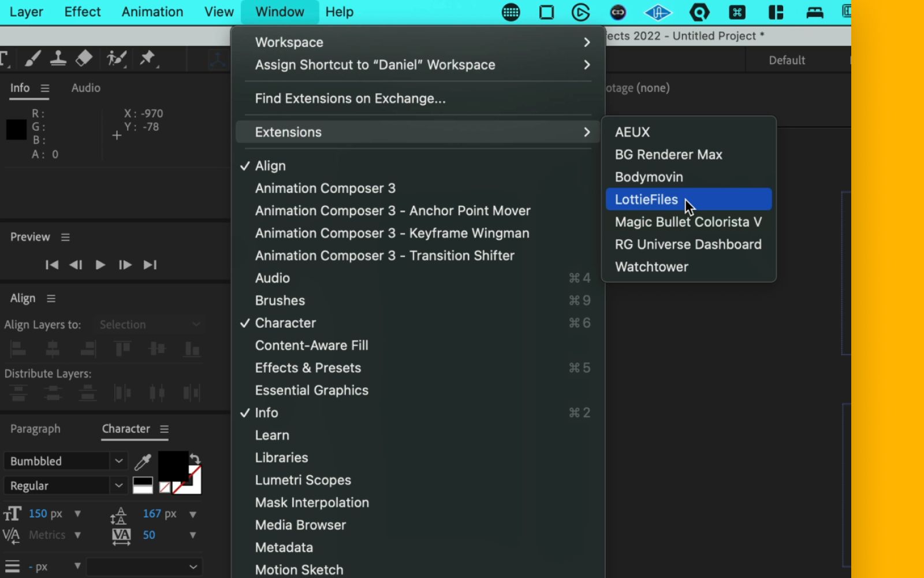
Task: Toggle the Brushes panel menu entry
Action: click(x=417, y=301)
